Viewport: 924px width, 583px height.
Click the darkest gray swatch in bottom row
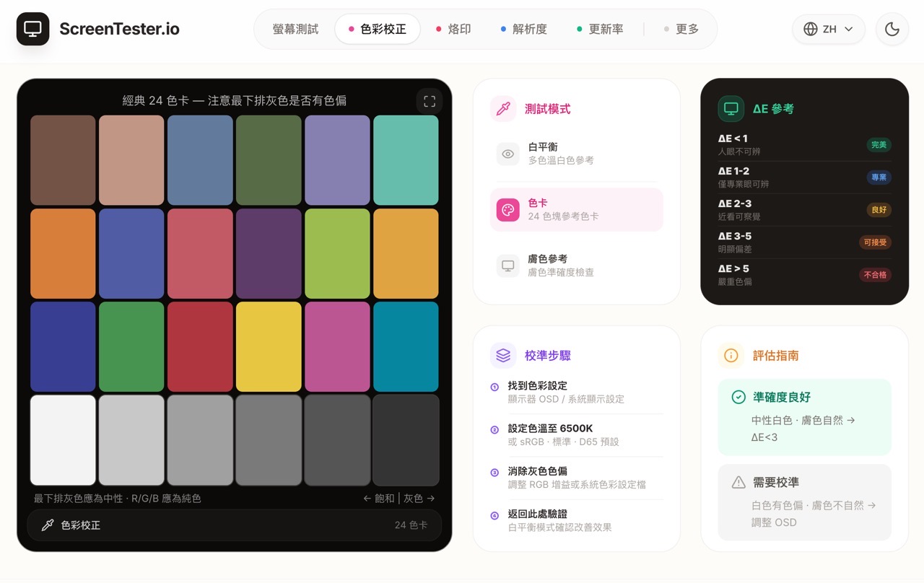click(406, 440)
